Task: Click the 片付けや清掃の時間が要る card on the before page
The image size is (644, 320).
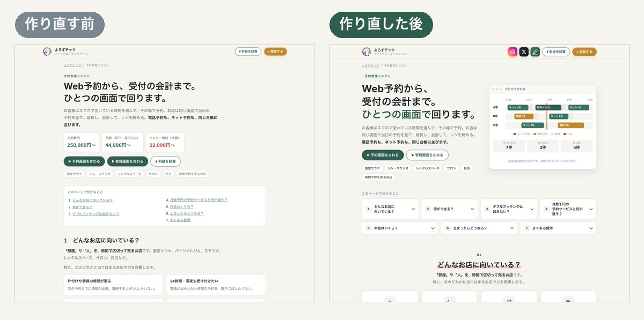Action: tap(113, 285)
